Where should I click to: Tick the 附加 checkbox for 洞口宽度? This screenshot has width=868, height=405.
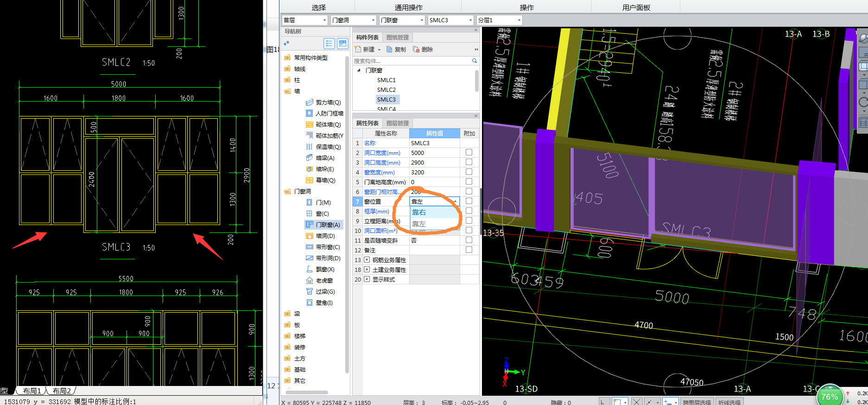click(x=469, y=153)
